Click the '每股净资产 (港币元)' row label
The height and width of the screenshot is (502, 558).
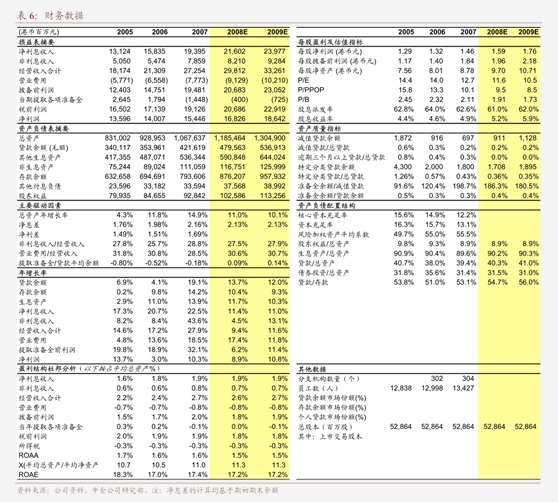(x=330, y=71)
